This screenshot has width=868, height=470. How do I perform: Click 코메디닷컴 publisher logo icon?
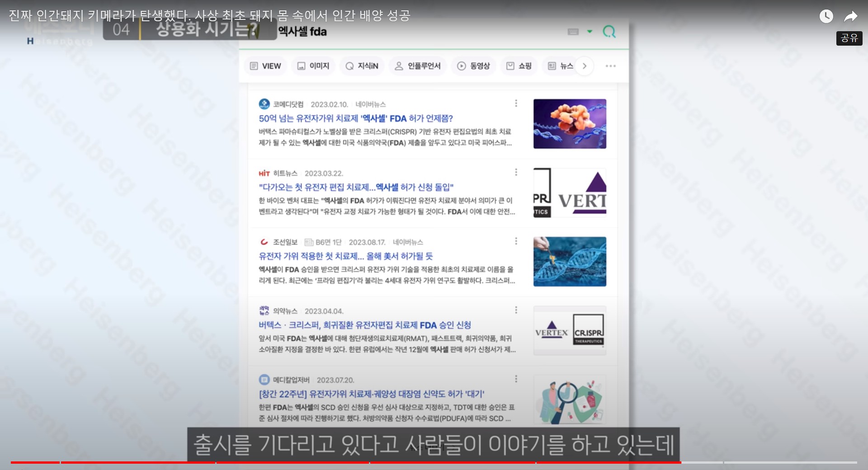coord(264,104)
